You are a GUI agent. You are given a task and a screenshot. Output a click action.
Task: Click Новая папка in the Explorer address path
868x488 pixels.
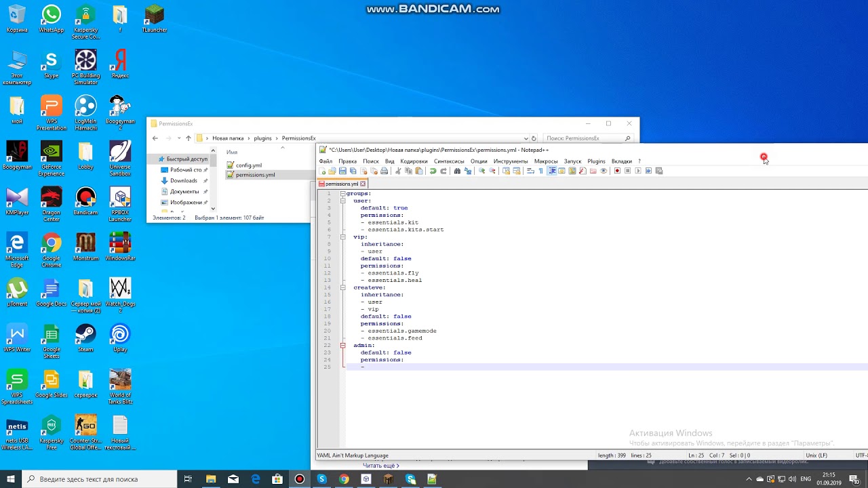(x=228, y=138)
